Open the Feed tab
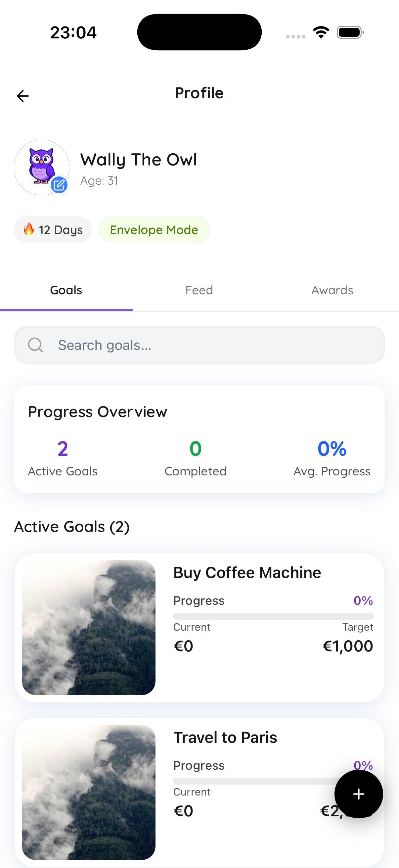The height and width of the screenshot is (868, 399). coord(199,290)
